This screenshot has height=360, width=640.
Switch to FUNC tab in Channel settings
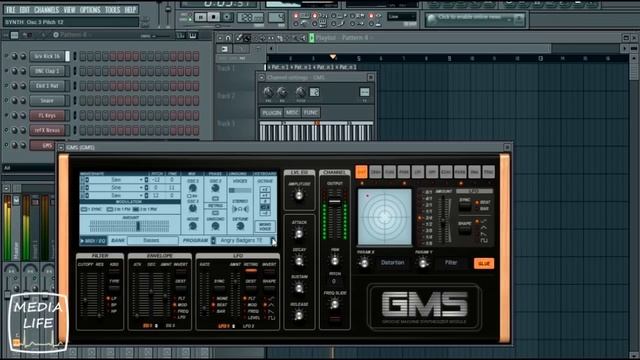coord(311,112)
